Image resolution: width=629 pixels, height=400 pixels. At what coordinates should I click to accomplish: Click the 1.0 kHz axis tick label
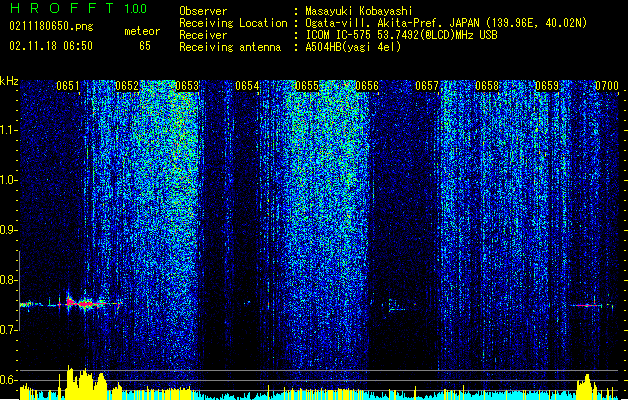(9, 181)
